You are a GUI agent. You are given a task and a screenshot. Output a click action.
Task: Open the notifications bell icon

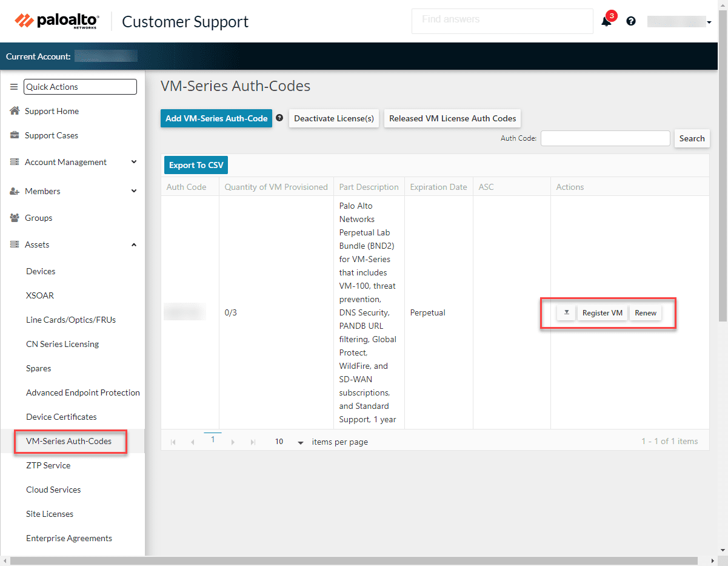pyautogui.click(x=606, y=22)
